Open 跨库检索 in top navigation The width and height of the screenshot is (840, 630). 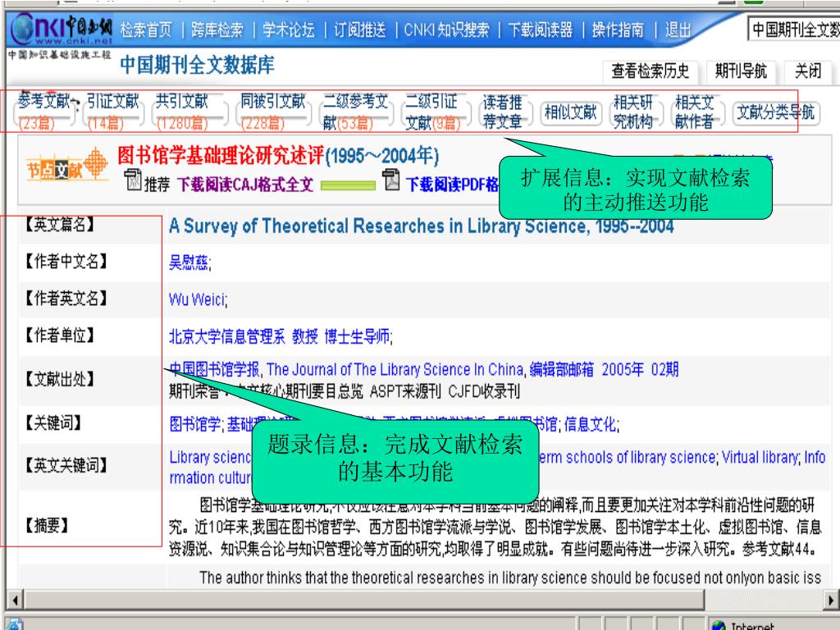coord(217,30)
